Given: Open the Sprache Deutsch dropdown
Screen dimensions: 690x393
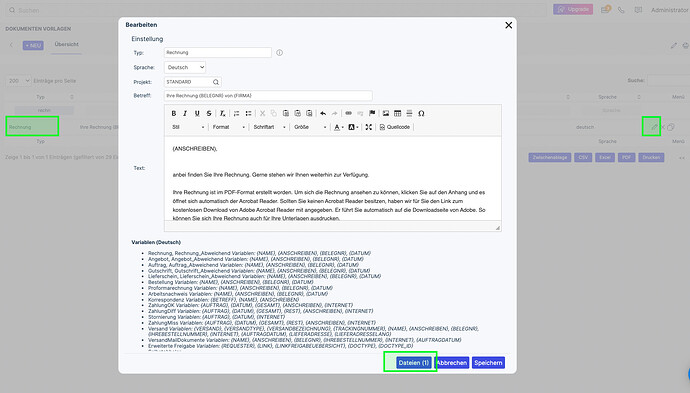Looking at the screenshot, I should click(185, 67).
